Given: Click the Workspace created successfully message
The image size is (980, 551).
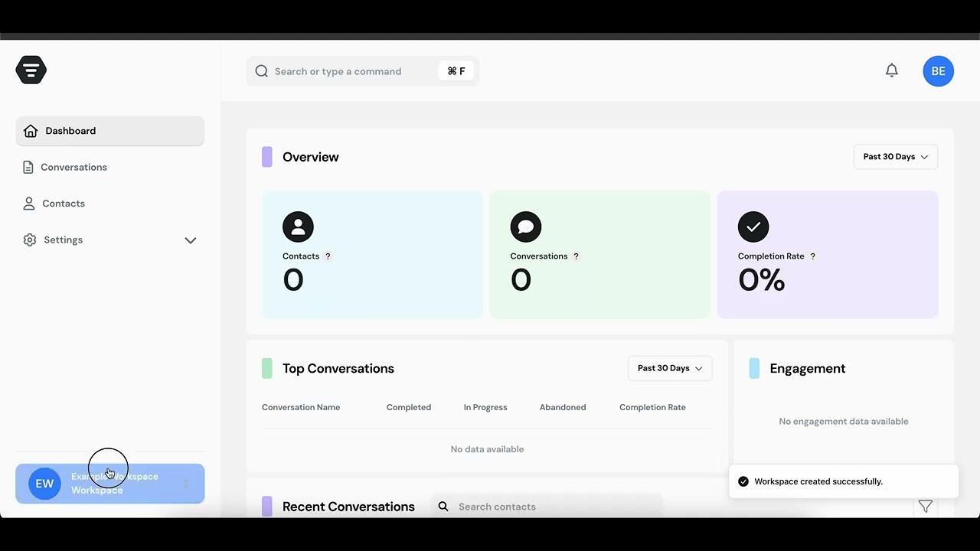Looking at the screenshot, I should [x=818, y=481].
